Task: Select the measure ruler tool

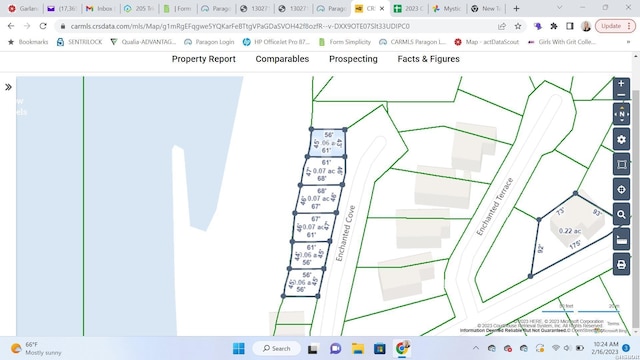Action: point(621,240)
